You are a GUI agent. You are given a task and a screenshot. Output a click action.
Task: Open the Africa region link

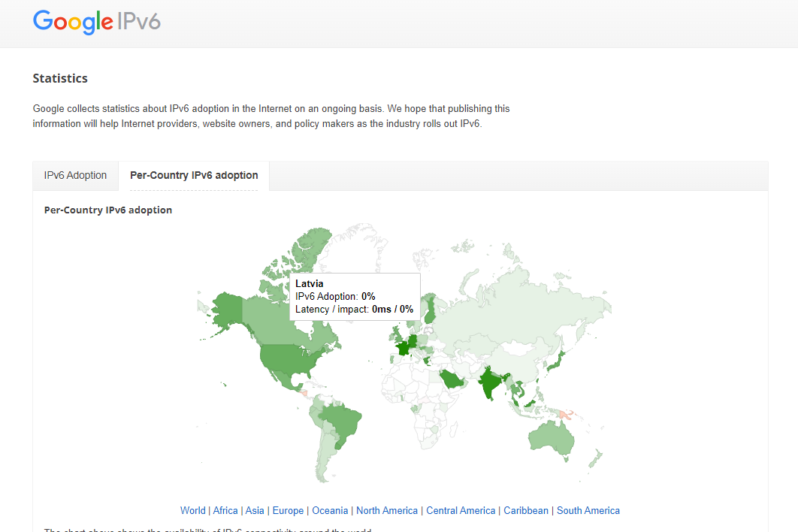(x=225, y=511)
